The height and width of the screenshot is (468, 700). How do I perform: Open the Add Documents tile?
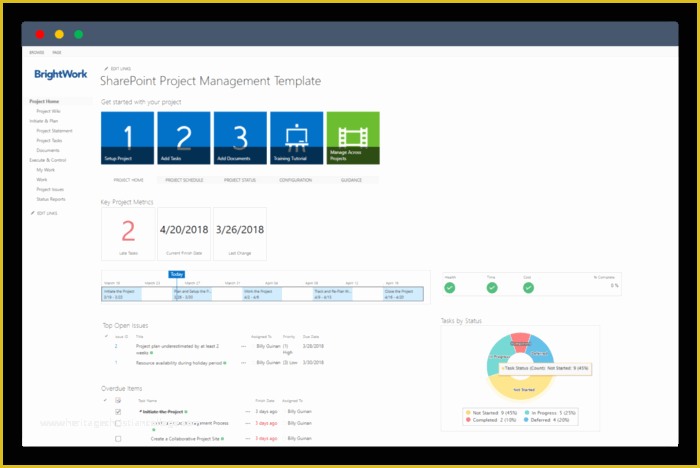[x=240, y=138]
